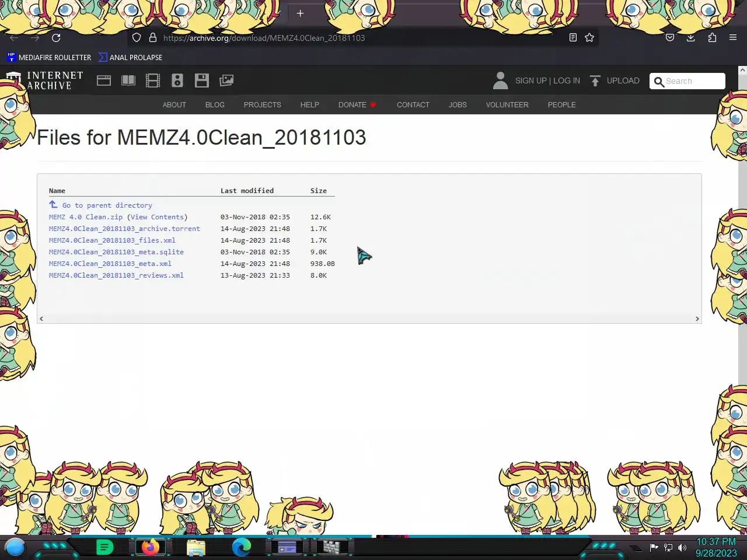Launch Microsoft Edge from the taskbar
This screenshot has height=560, width=747.
coord(242,547)
